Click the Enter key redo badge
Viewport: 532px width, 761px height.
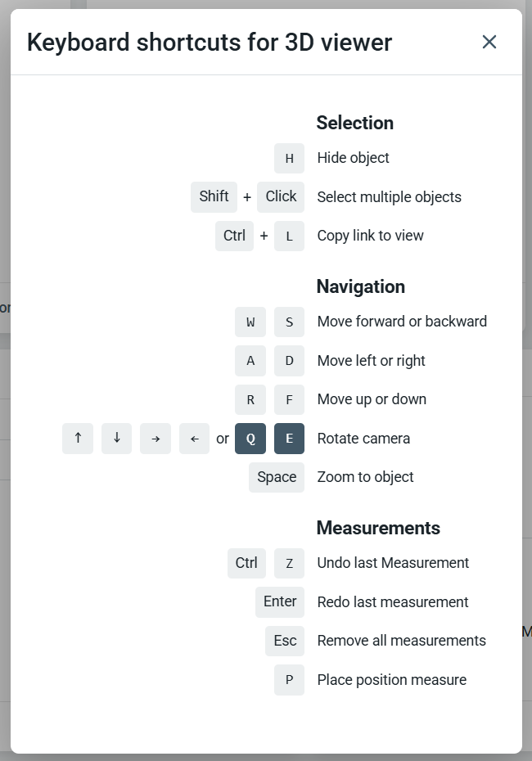[x=280, y=602]
